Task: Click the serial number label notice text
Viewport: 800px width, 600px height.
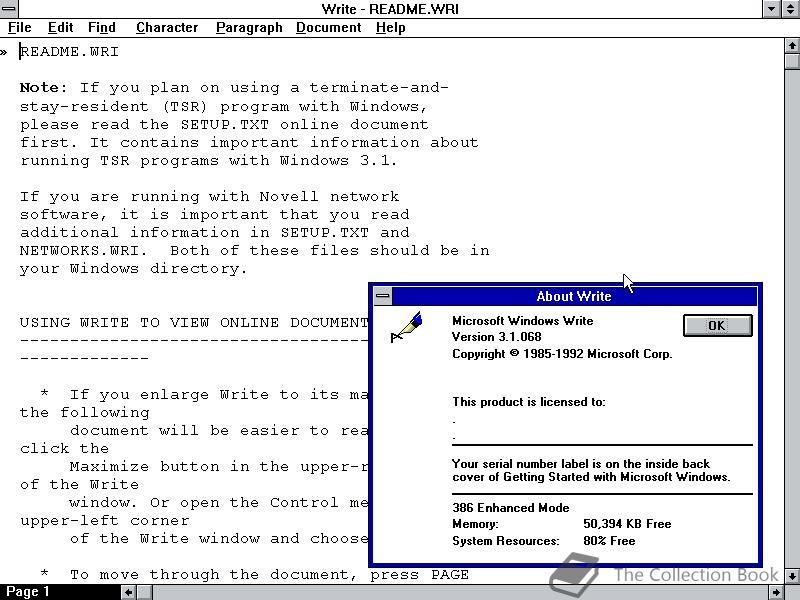Action: coord(591,470)
